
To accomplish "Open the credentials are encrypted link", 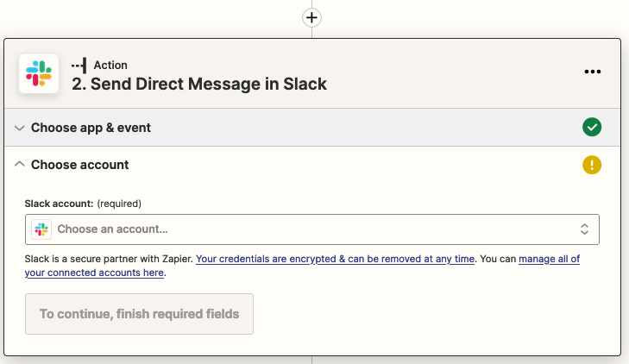I will point(335,259).
